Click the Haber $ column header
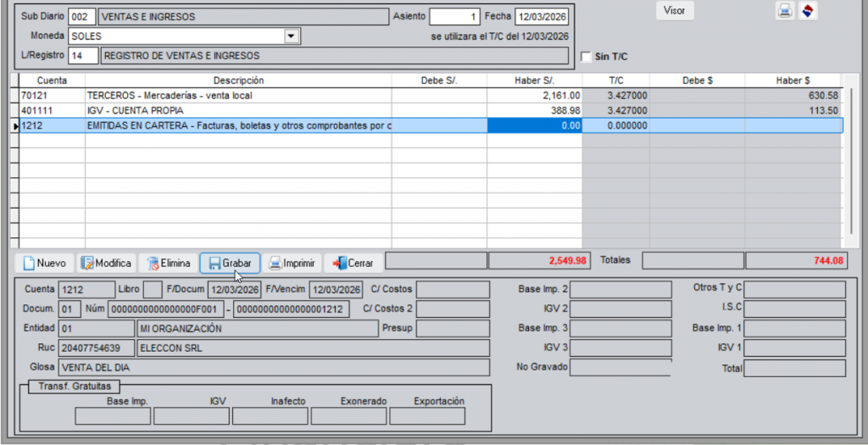Screen dimensions: 868x445 coord(793,81)
